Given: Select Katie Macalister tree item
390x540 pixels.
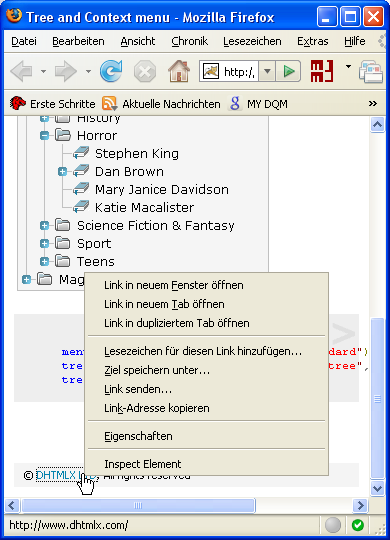Looking at the screenshot, I should coord(144,207).
